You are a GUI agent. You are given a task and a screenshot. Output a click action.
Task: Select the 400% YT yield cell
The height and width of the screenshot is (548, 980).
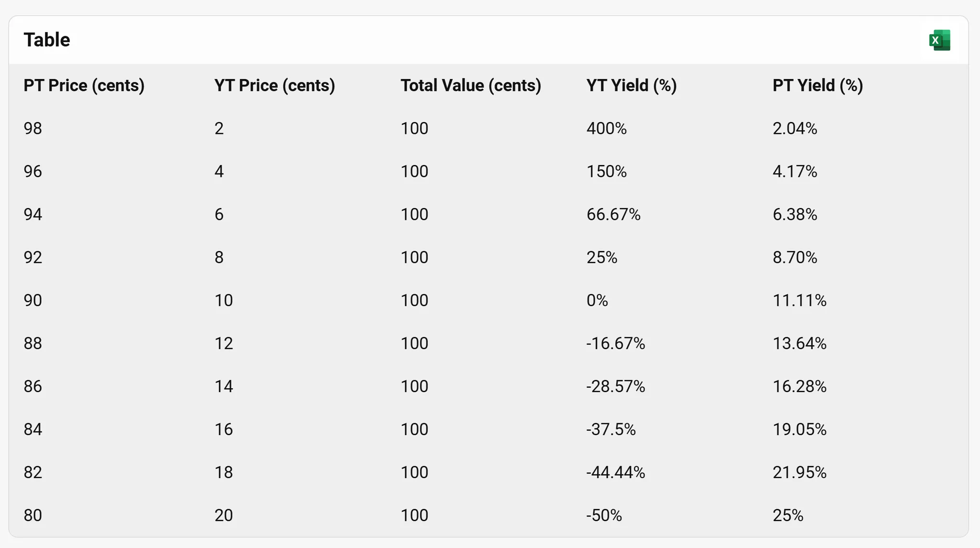(x=607, y=129)
